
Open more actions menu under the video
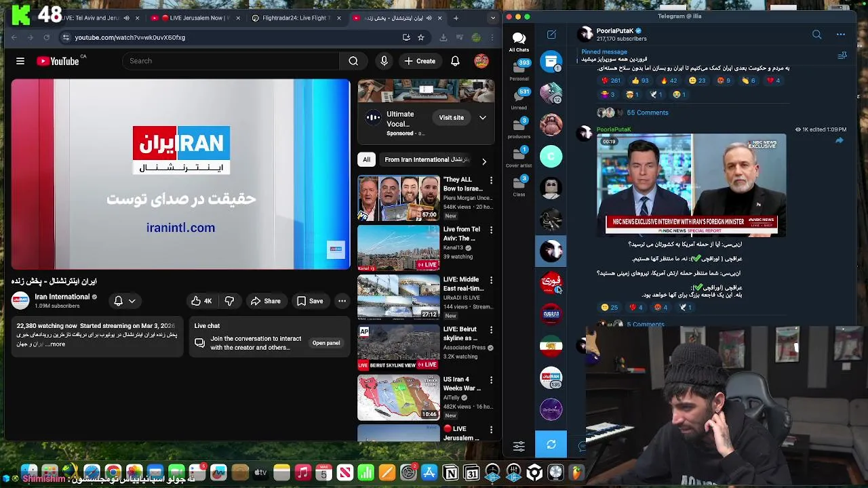click(x=342, y=301)
